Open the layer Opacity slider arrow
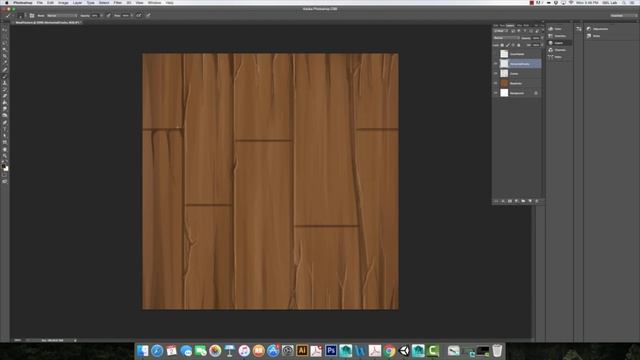The image size is (640, 360). tap(542, 38)
